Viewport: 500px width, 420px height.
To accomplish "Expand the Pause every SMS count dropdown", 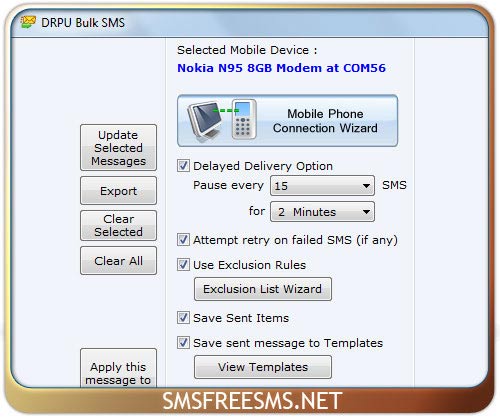I will pyautogui.click(x=322, y=186).
